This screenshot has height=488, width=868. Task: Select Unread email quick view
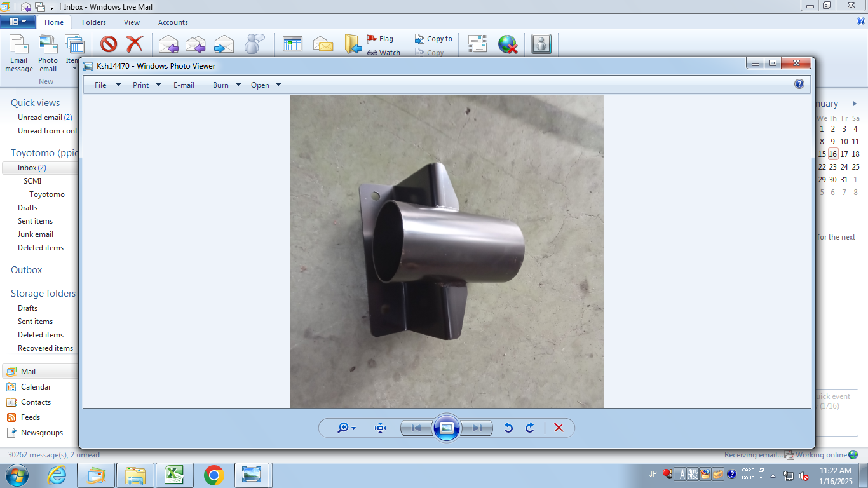(45, 118)
